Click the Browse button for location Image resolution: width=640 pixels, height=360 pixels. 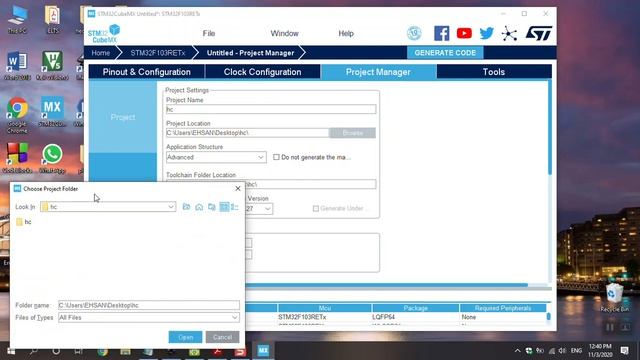(352, 133)
